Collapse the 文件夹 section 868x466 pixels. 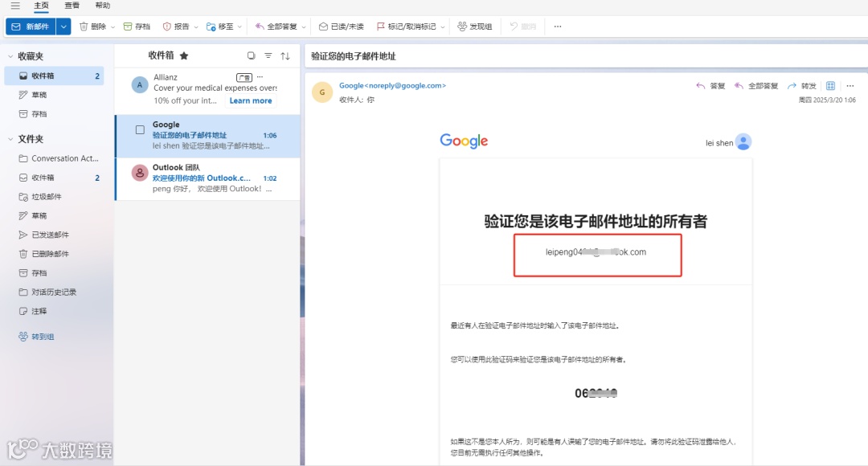click(x=10, y=139)
